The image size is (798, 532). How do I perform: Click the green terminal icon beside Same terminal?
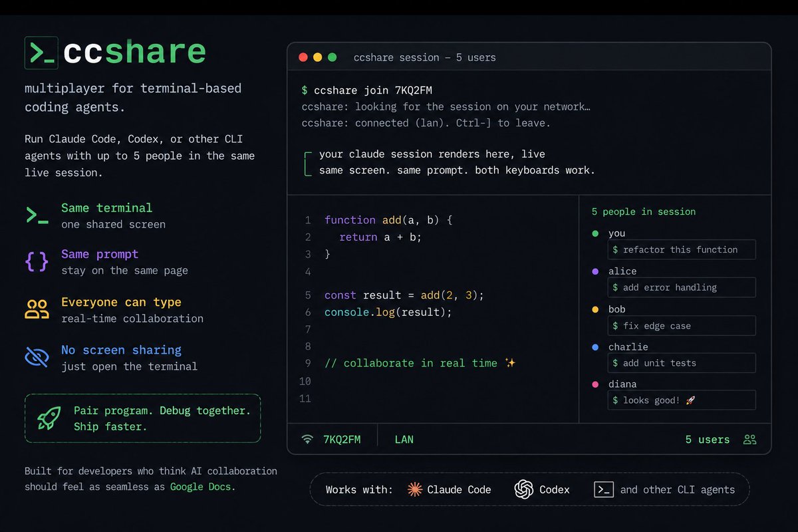point(37,215)
